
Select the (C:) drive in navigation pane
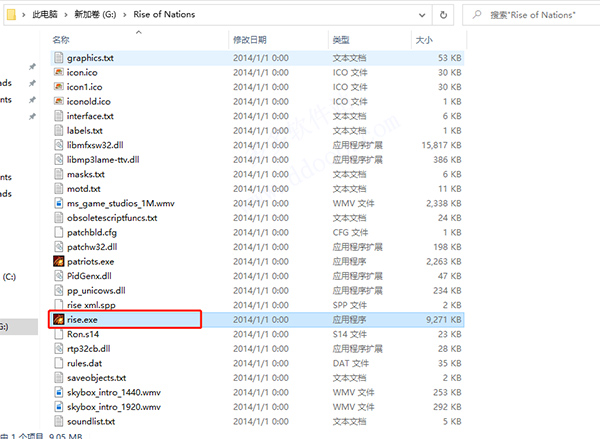coord(9,277)
